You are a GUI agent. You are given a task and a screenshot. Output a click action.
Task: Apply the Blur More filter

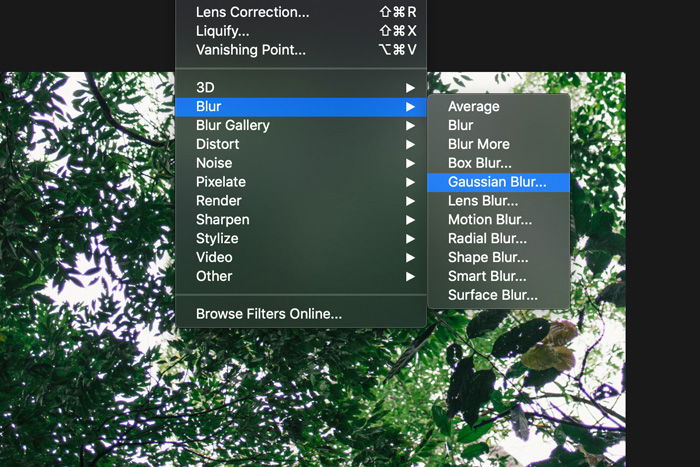click(x=498, y=144)
